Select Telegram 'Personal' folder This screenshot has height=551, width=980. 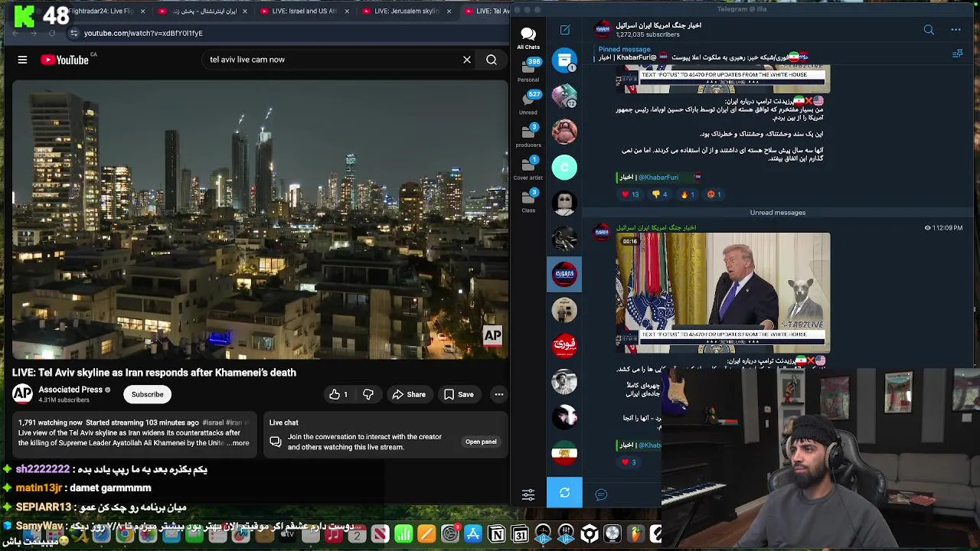[x=528, y=70]
